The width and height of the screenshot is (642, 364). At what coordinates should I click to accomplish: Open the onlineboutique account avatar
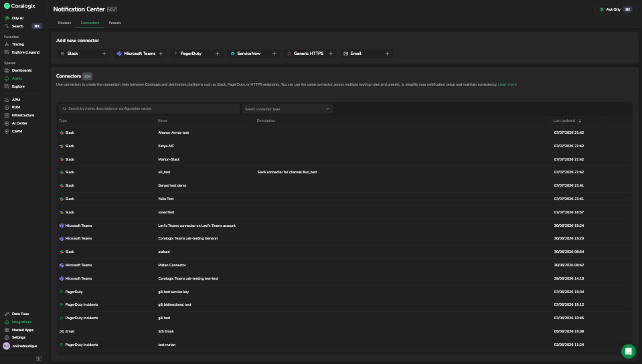tap(7, 346)
